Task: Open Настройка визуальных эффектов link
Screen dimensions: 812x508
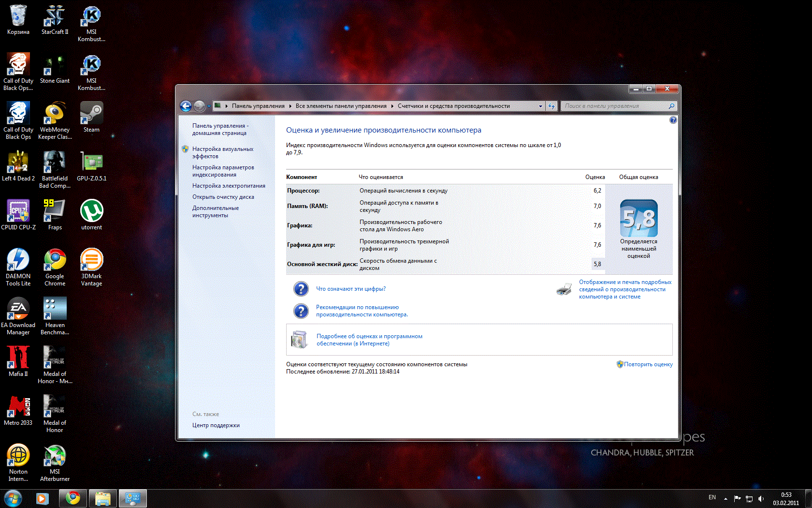Action: click(x=223, y=152)
